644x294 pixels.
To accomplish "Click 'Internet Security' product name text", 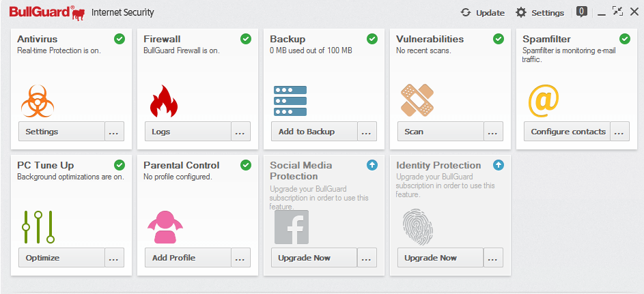I will point(122,12).
